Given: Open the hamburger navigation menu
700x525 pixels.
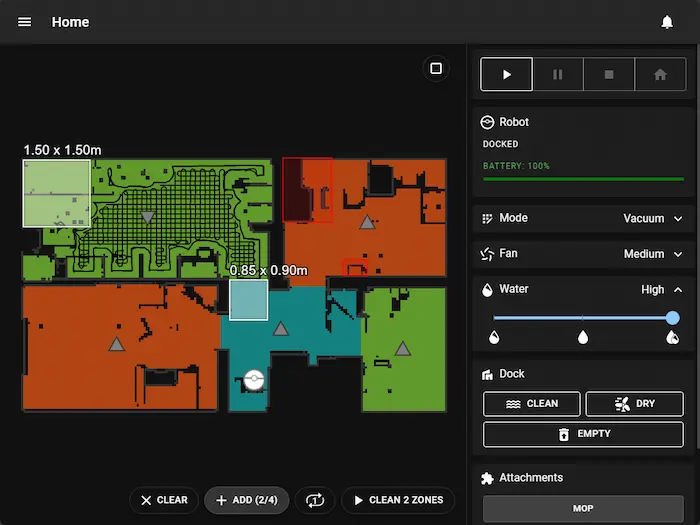Looking at the screenshot, I should [x=25, y=22].
